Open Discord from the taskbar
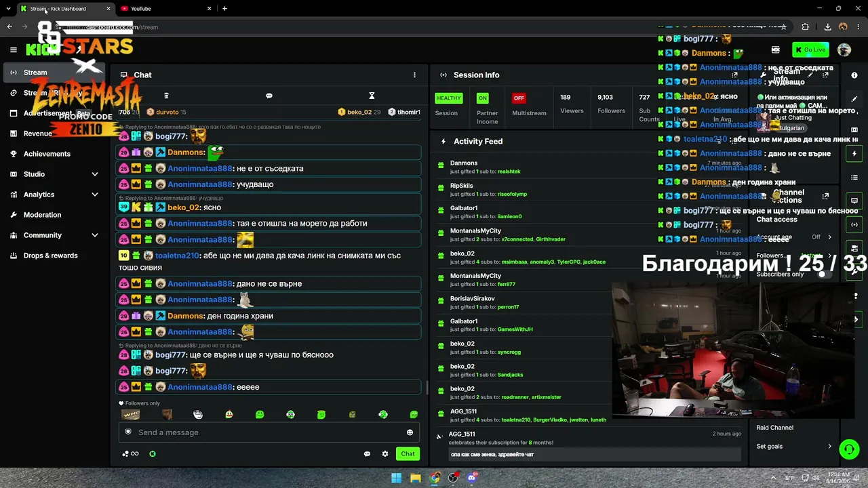 point(472,478)
